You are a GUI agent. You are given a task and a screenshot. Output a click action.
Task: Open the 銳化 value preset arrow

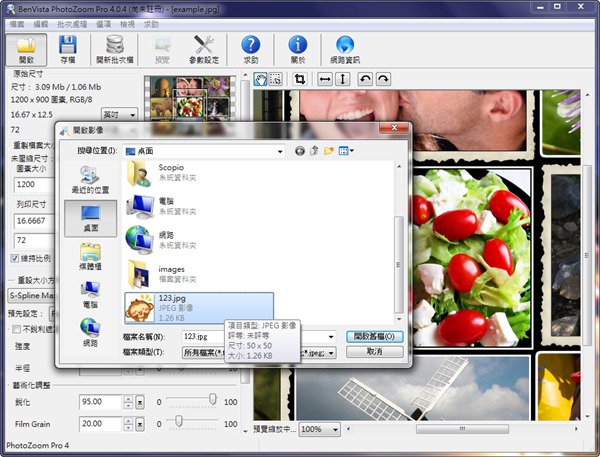tap(140, 402)
